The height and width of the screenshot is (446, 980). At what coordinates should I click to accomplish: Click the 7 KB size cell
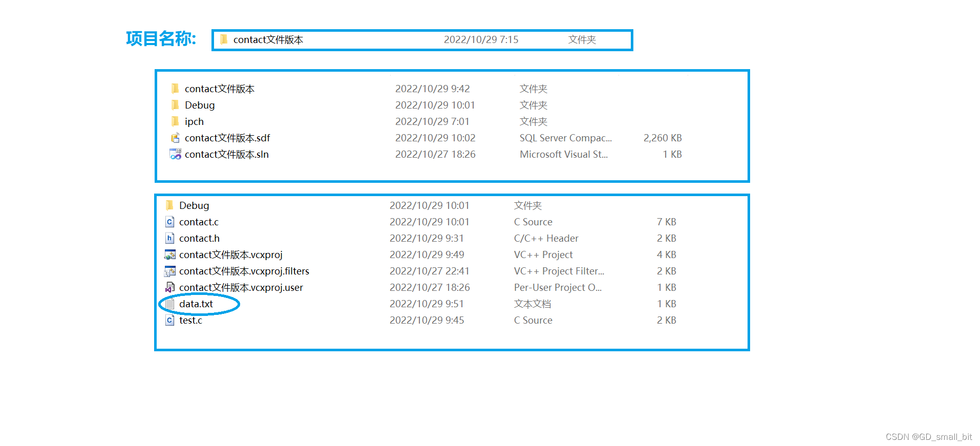tap(667, 222)
